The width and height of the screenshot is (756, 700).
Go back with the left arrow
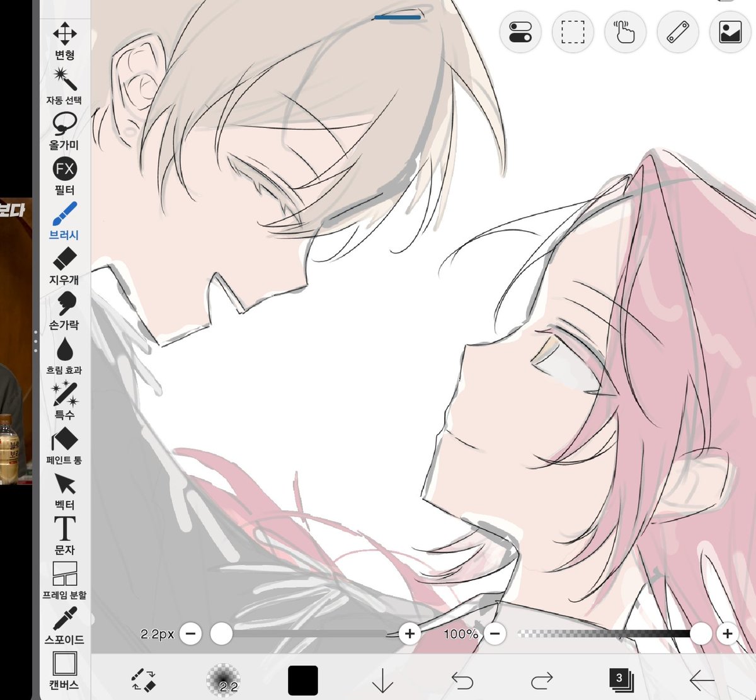[x=701, y=680]
